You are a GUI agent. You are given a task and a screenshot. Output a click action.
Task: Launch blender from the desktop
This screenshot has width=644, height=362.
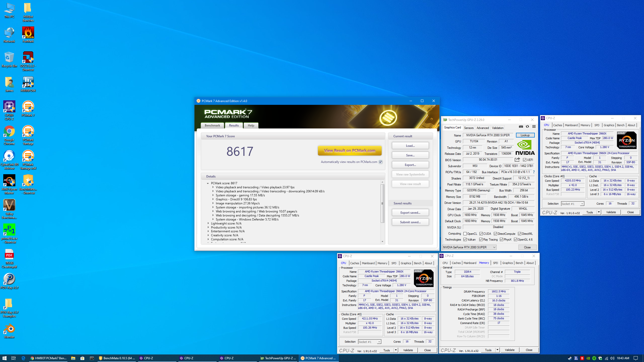tap(9, 331)
